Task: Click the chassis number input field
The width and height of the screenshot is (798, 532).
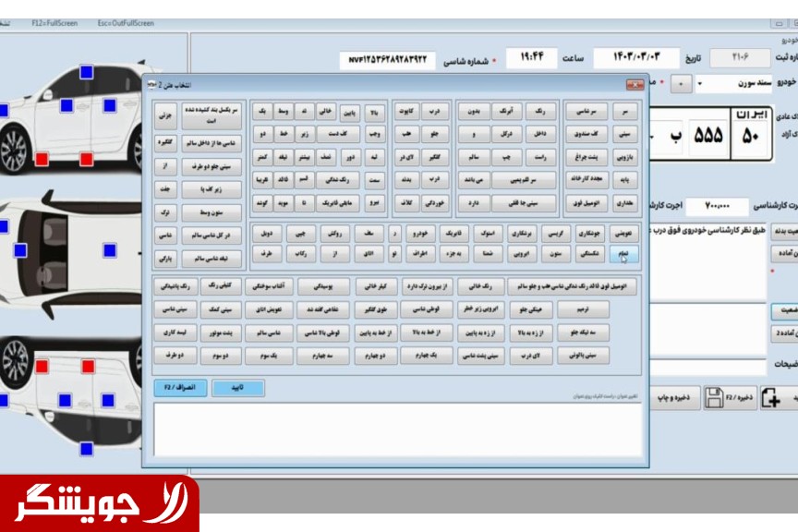Action: pyautogui.click(x=388, y=60)
